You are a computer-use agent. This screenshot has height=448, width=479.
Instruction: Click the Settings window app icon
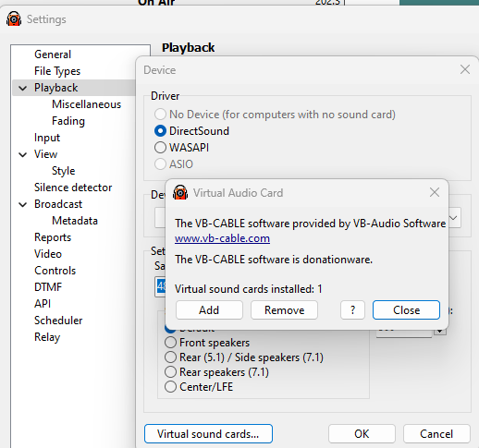point(14,19)
